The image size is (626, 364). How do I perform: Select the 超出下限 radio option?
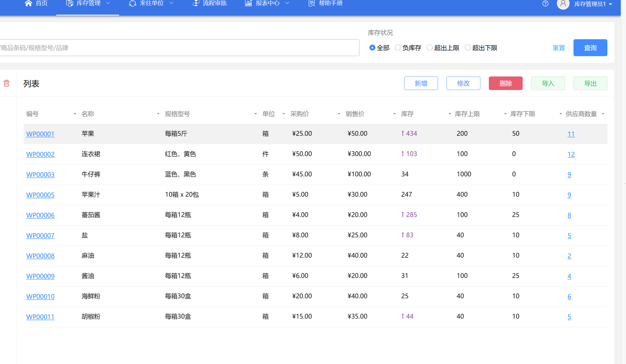(468, 48)
